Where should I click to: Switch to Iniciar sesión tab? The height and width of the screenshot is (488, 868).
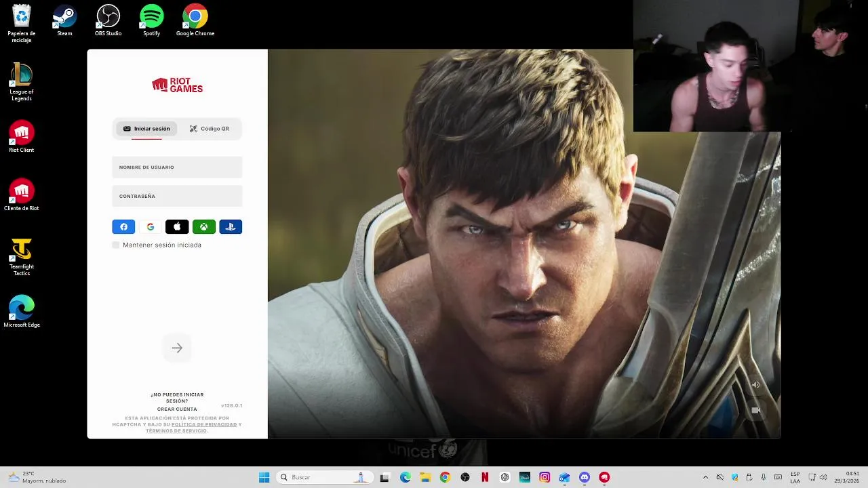pos(146,129)
